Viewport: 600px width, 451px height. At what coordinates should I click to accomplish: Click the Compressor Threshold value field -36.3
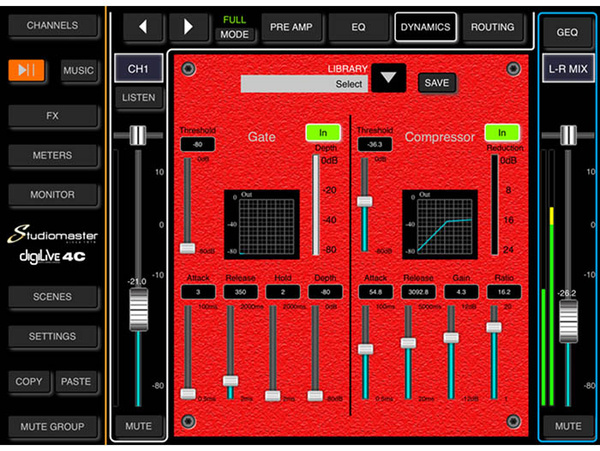[x=375, y=145]
